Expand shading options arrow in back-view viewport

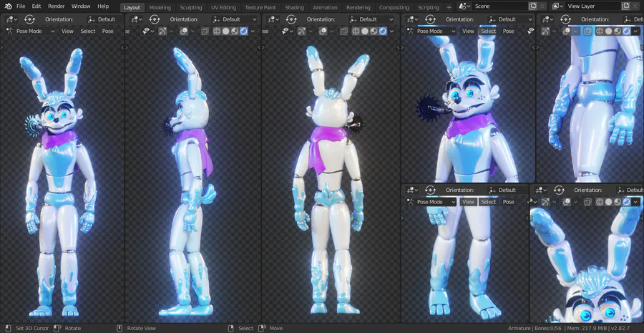[392, 32]
